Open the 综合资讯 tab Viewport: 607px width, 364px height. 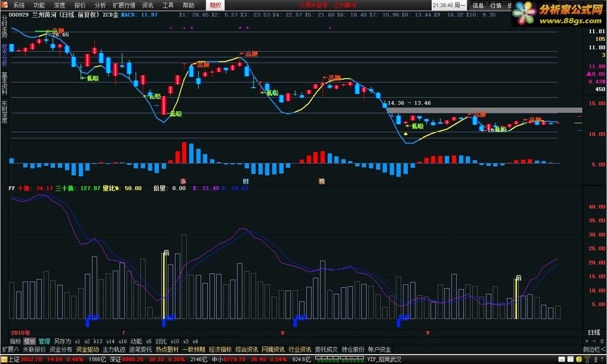[x=247, y=349]
